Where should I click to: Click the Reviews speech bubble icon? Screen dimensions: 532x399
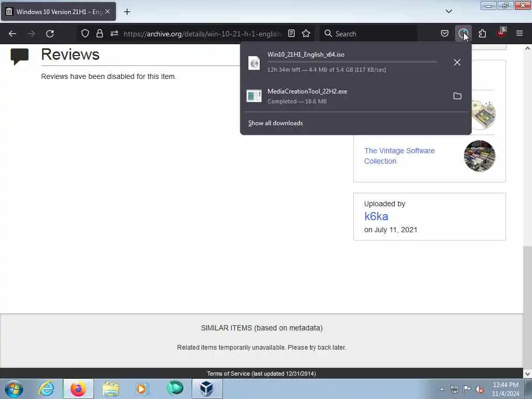[x=20, y=57]
